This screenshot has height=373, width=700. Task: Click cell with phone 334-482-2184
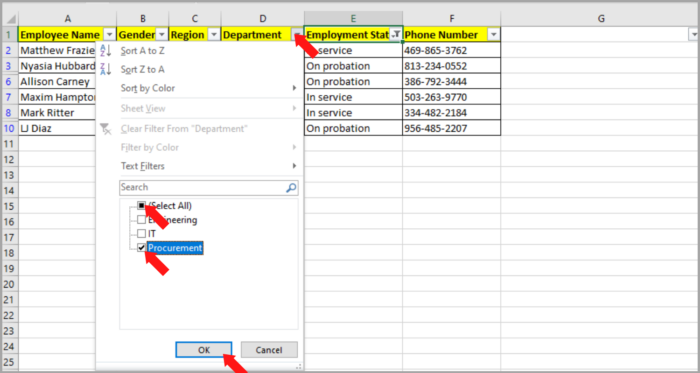point(451,113)
